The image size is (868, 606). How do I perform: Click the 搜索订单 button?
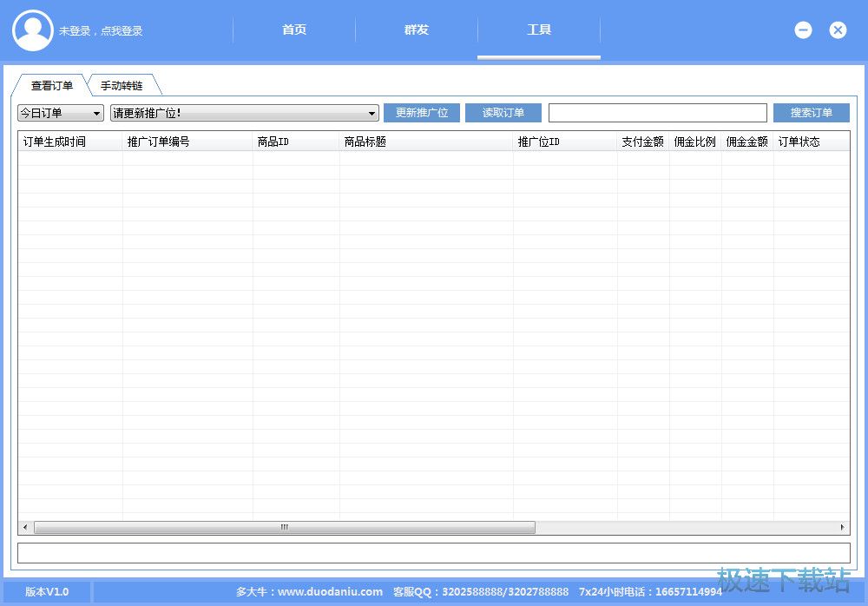pos(811,113)
